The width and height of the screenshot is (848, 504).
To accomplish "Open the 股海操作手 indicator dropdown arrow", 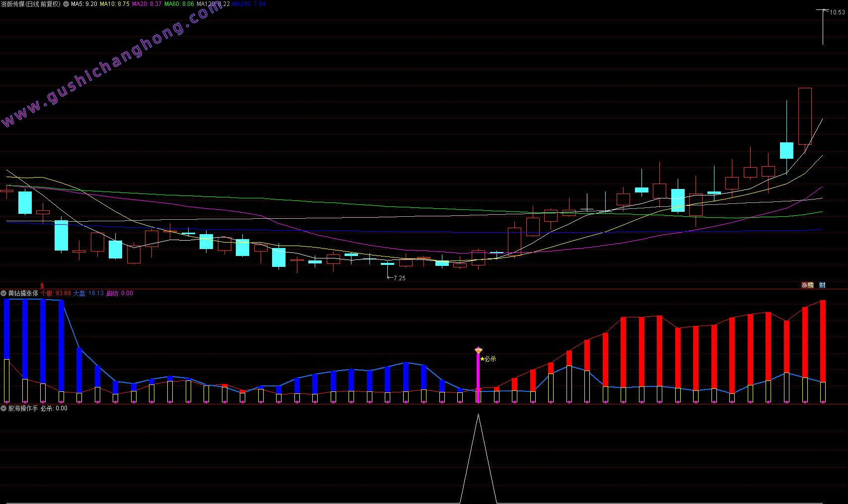I will click(x=3, y=408).
